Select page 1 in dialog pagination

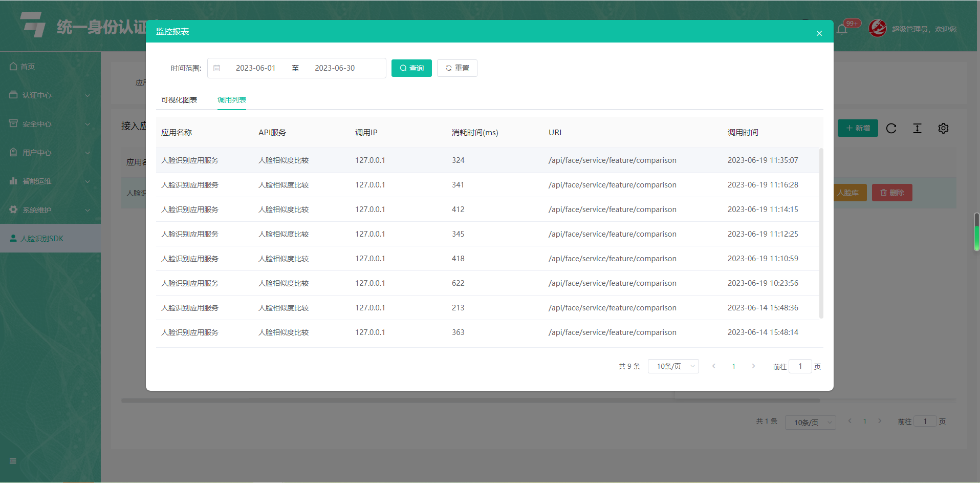[734, 366]
